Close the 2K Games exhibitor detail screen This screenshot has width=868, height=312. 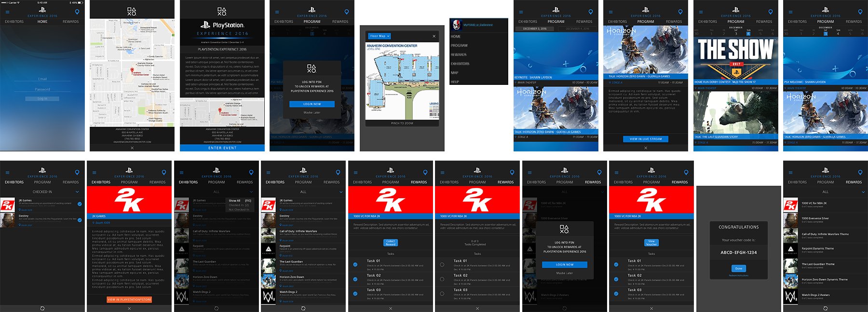tap(129, 308)
